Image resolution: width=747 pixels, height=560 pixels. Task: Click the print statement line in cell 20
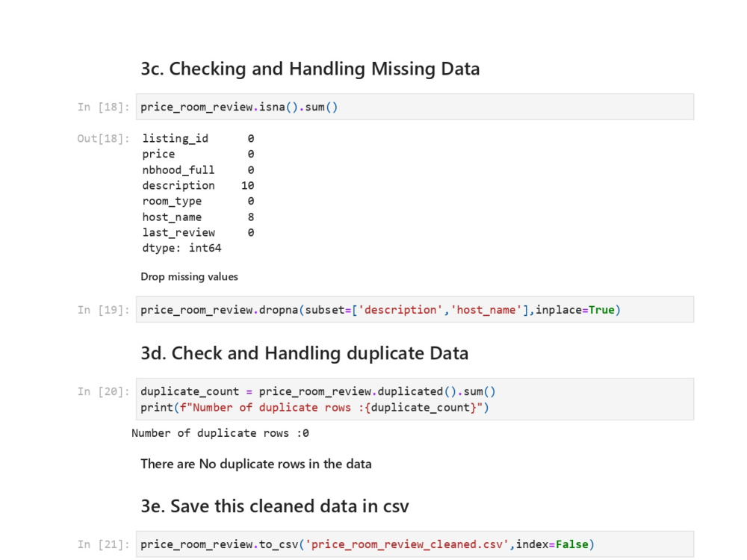coord(314,408)
